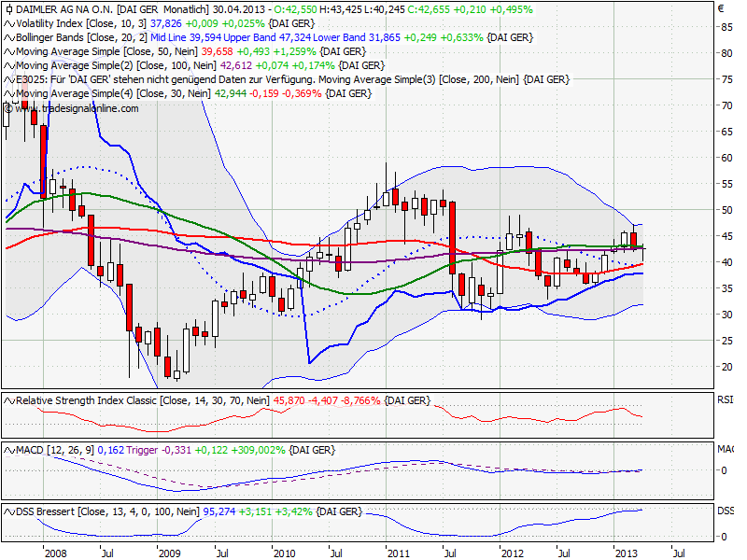Image resolution: width=747 pixels, height=560 pixels.
Task: Select the MAC pane label on right edge
Action: point(724,450)
